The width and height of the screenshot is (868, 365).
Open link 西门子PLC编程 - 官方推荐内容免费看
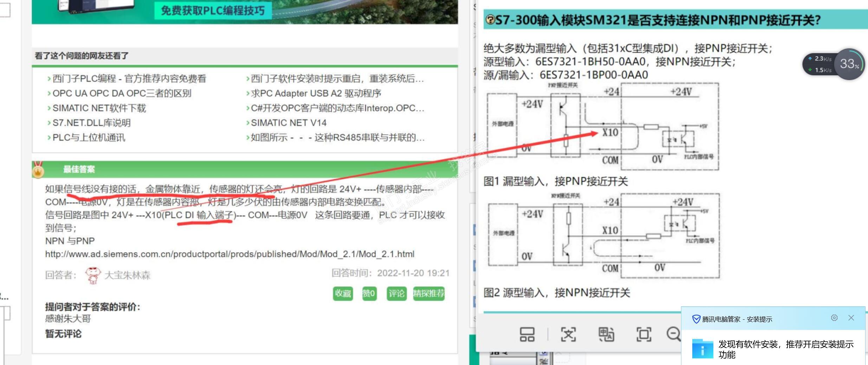[x=129, y=79]
